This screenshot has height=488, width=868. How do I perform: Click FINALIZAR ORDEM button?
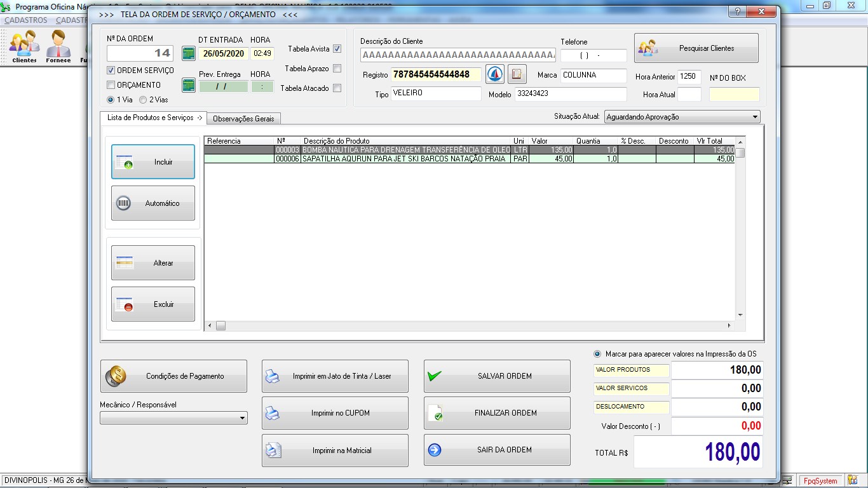pyautogui.click(x=497, y=413)
